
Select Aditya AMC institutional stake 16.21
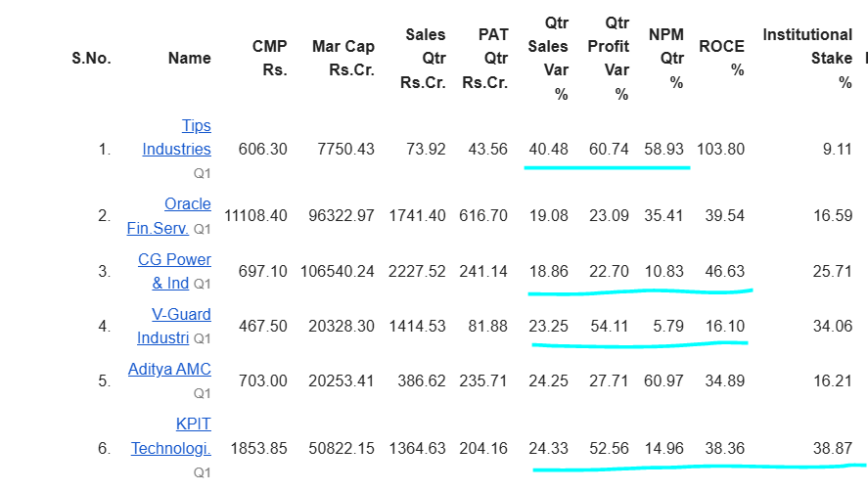click(x=832, y=381)
